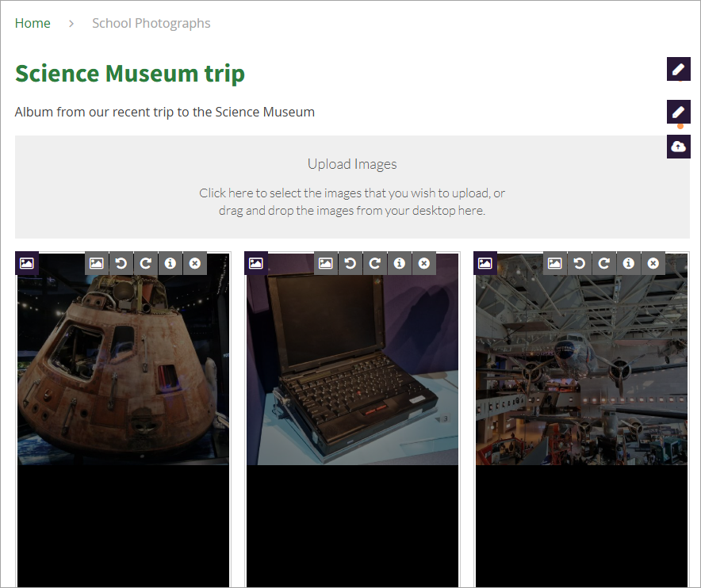Open School Photographs breadcrumb
Screen dimensions: 701x588
pyautogui.click(x=151, y=23)
